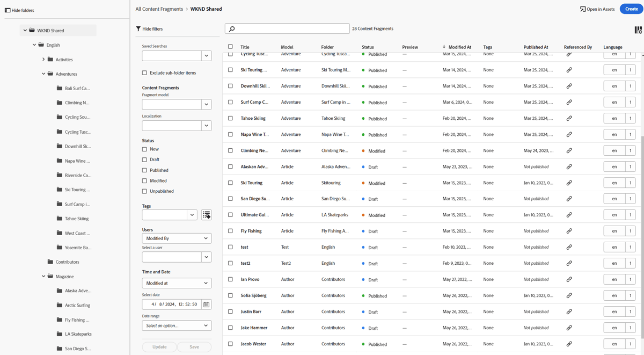
Task: Collapse the Adventures folder in the tree
Action: [43, 74]
